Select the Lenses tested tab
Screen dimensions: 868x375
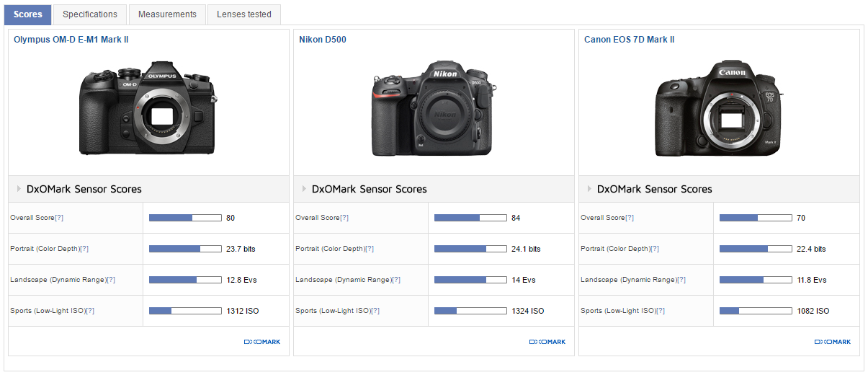pyautogui.click(x=244, y=14)
